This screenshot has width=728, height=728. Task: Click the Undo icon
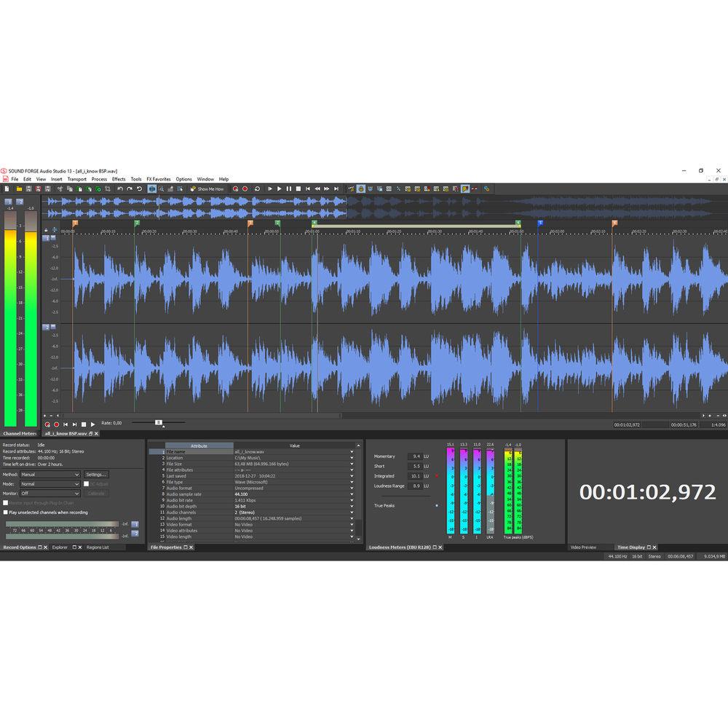119,189
